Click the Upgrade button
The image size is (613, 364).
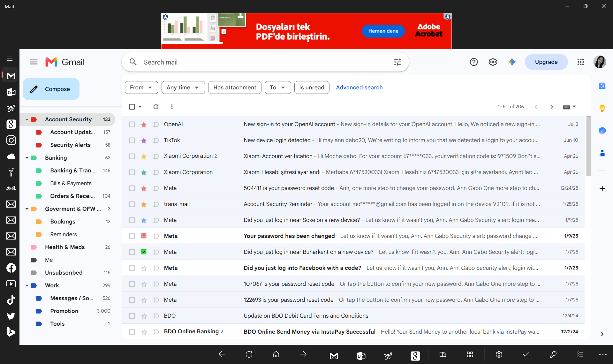[x=546, y=62]
